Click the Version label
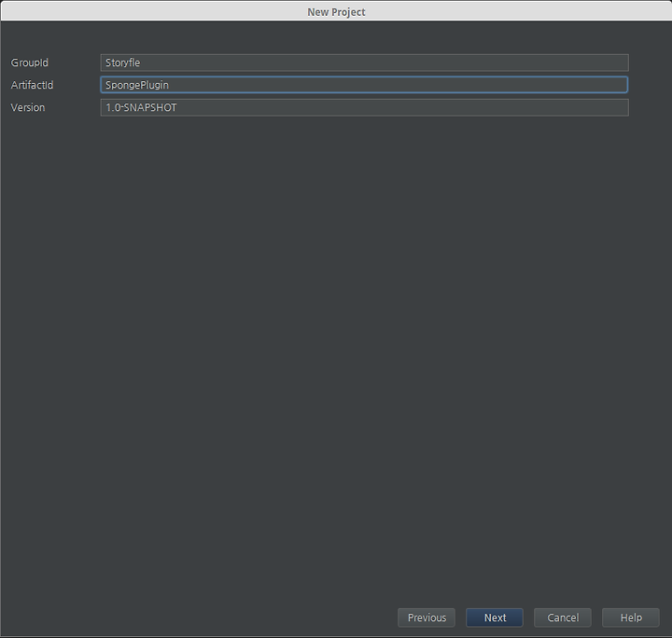The width and height of the screenshot is (672, 638). (x=28, y=107)
